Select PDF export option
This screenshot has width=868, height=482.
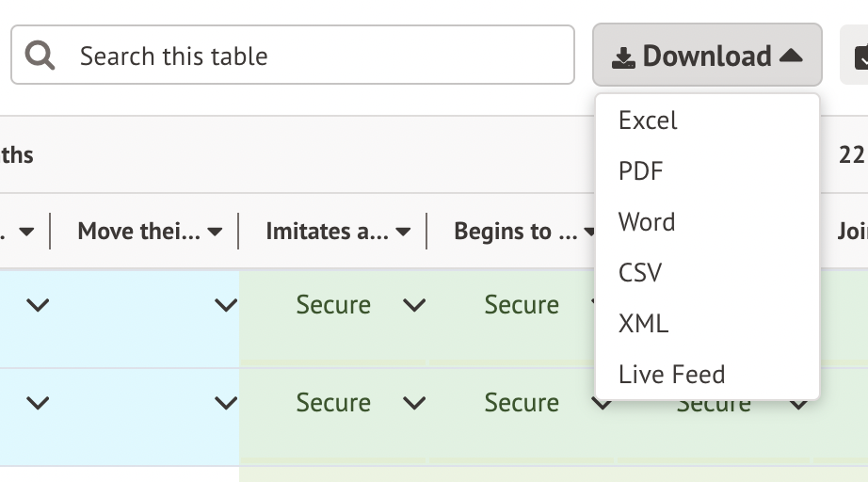640,171
